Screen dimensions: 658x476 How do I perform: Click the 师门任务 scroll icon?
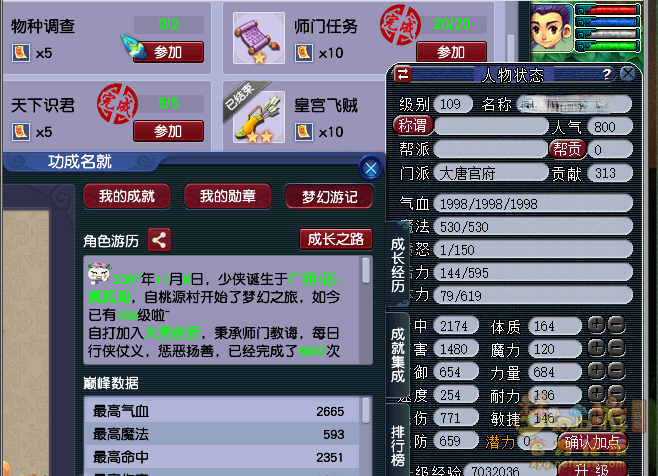(x=258, y=38)
